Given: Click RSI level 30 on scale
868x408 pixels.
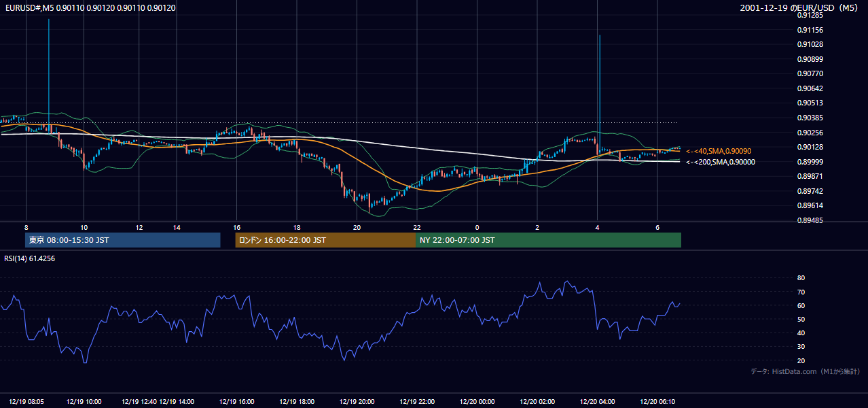Looking at the screenshot, I should click(x=801, y=347).
